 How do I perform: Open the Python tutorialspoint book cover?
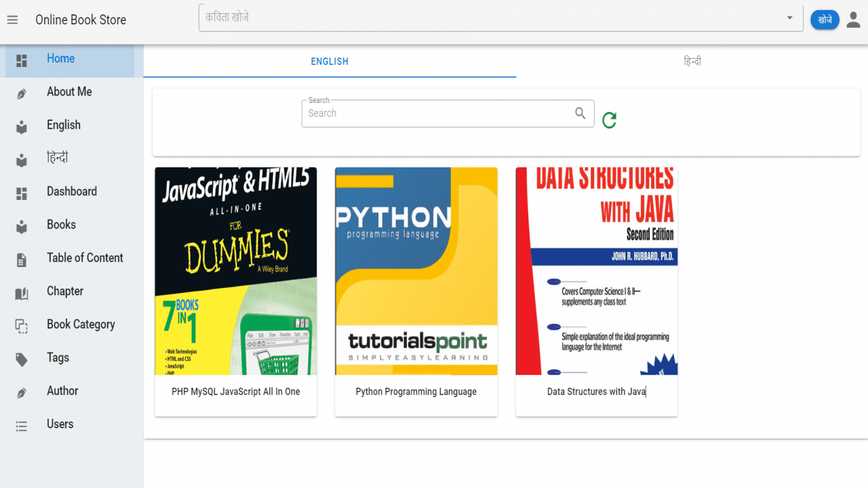[x=416, y=271]
